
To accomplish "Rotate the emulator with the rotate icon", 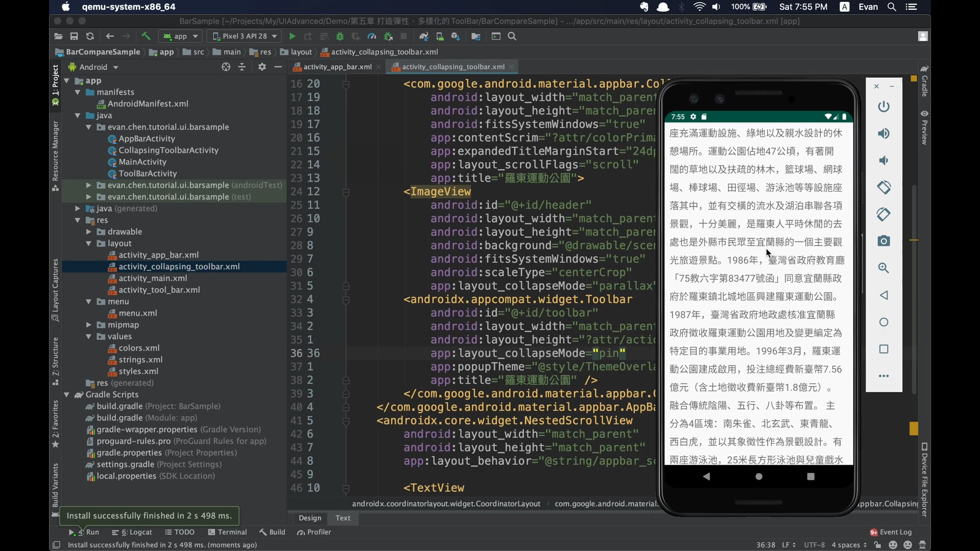I will pyautogui.click(x=884, y=187).
